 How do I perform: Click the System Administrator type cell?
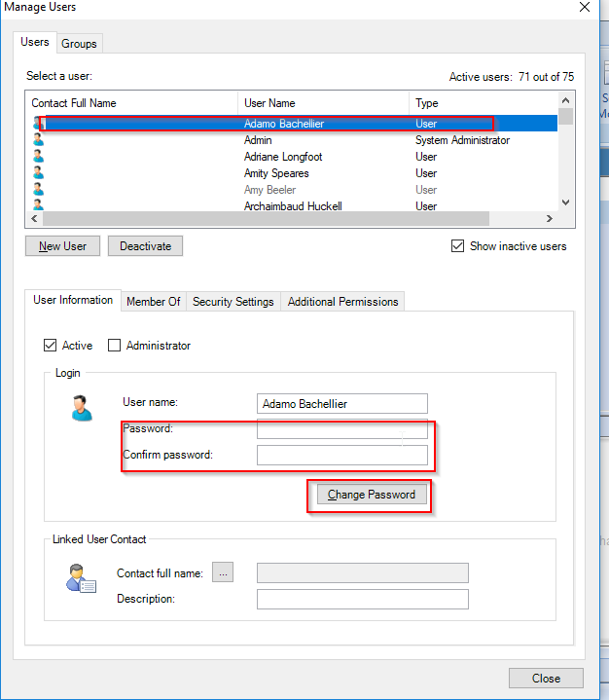tap(463, 140)
